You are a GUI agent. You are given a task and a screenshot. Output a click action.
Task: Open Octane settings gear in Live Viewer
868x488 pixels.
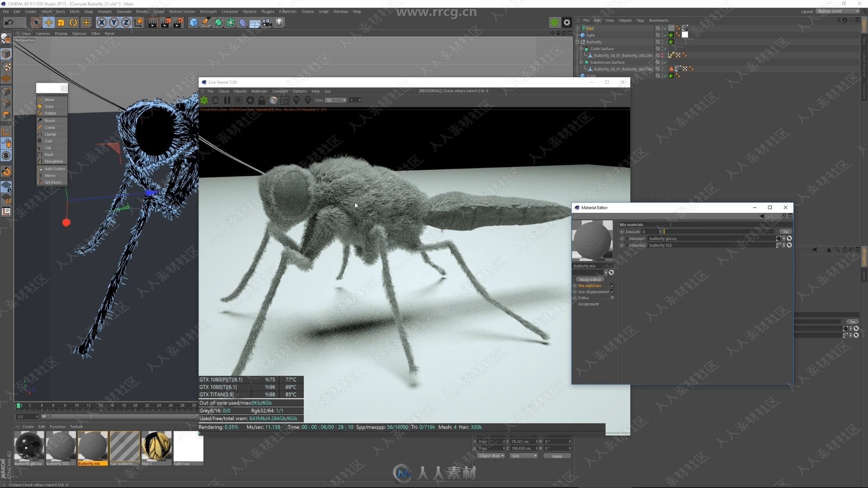250,100
